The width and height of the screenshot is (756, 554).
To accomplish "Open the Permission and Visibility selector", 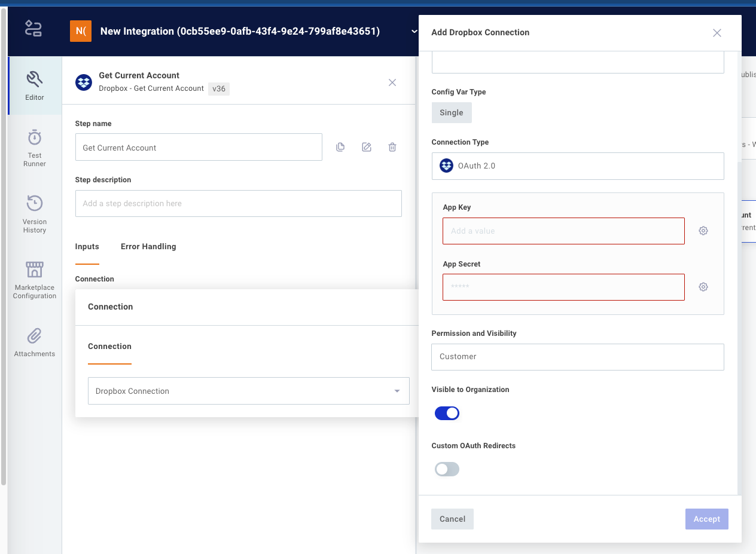I will pos(577,356).
